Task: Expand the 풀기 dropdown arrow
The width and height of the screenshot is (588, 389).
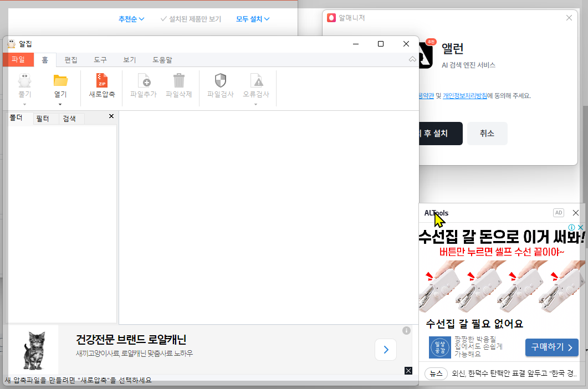Action: click(25, 105)
